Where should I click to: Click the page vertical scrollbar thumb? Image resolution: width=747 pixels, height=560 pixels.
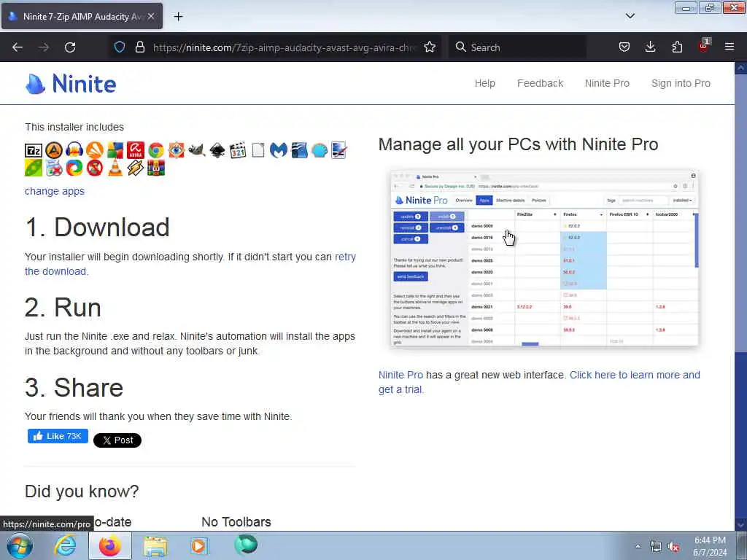[x=740, y=214]
